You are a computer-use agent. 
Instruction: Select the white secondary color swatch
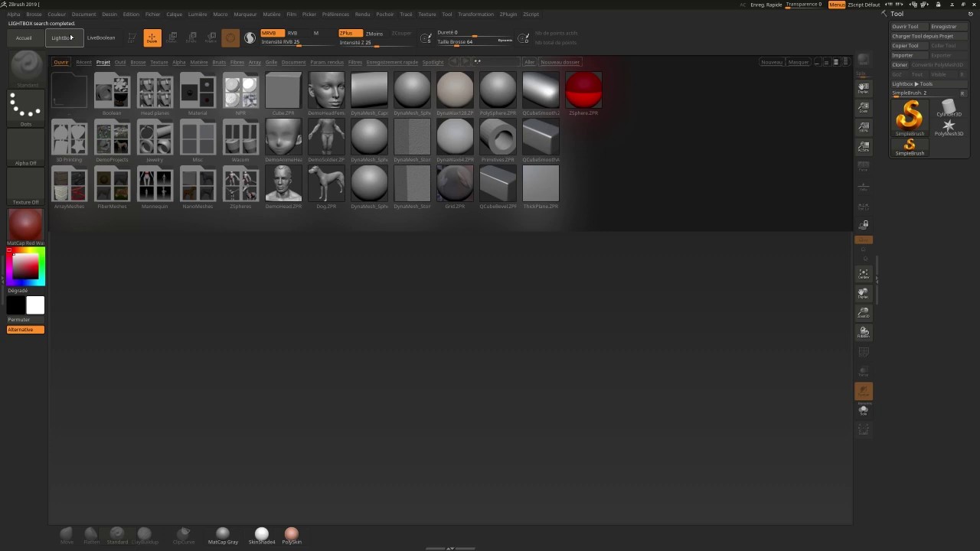(35, 305)
